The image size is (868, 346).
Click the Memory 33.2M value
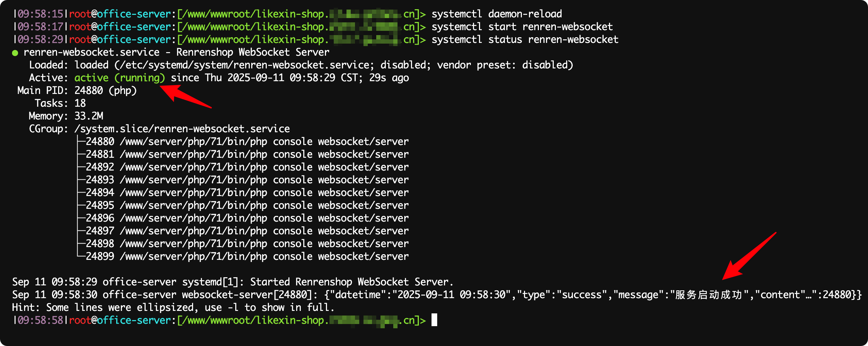click(89, 116)
